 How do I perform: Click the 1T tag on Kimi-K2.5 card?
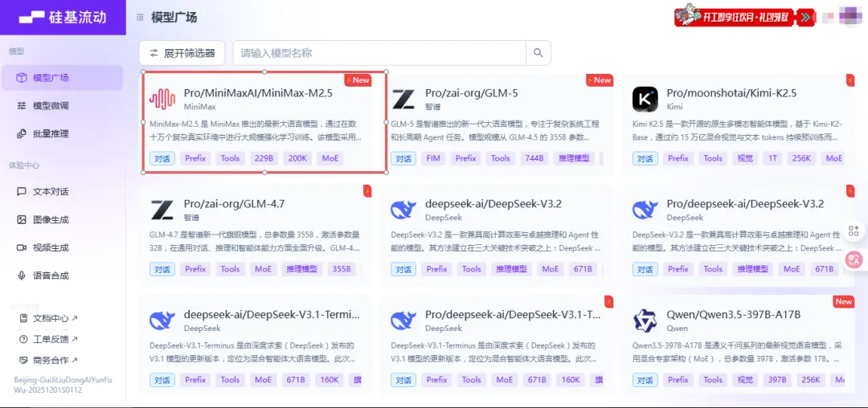coord(772,159)
